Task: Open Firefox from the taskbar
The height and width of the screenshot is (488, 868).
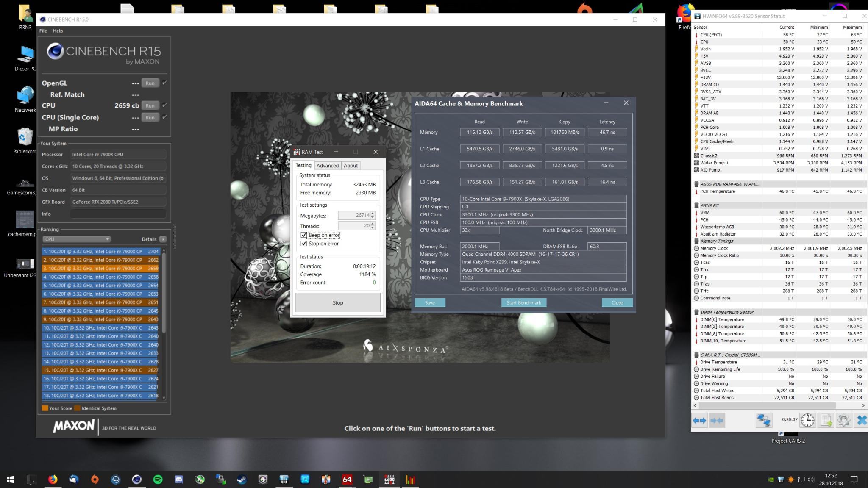Action: (x=53, y=480)
